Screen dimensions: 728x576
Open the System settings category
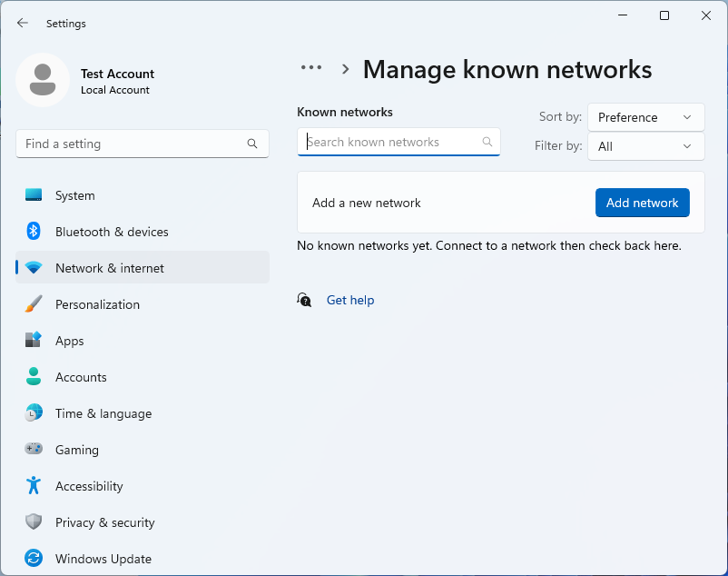point(143,195)
